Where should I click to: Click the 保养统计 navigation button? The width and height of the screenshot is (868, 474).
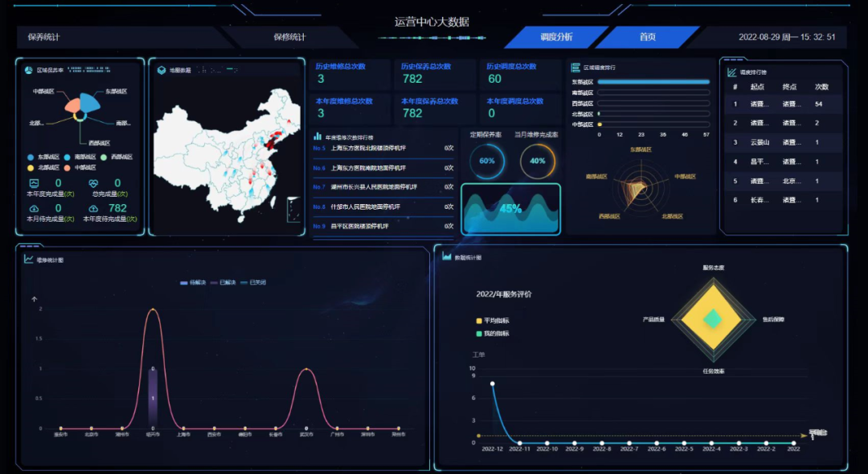coord(42,37)
